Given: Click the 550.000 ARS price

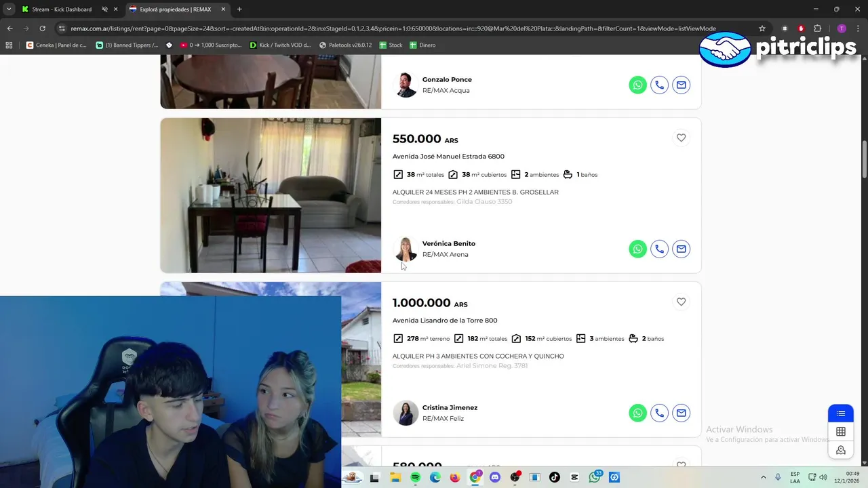Looking at the screenshot, I should pyautogui.click(x=425, y=139).
